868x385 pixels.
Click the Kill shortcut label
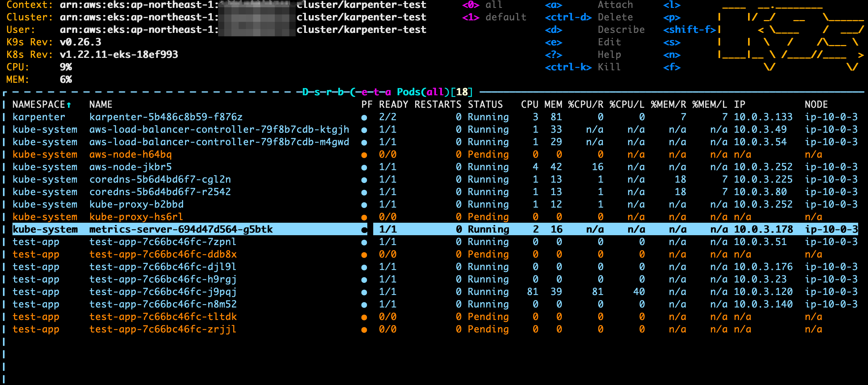609,67
